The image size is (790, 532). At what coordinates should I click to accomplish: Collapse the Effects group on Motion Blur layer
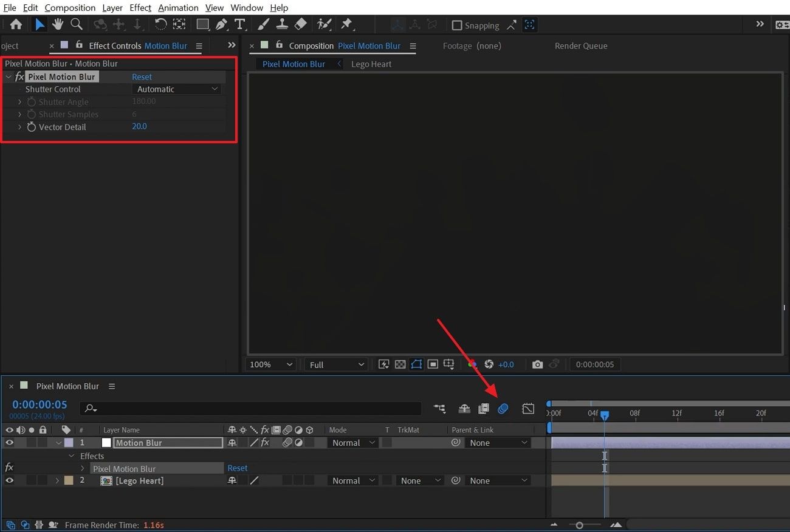coord(71,455)
